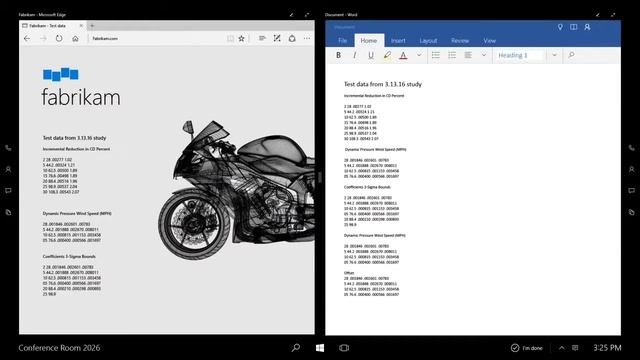Switch to the Home tab in Word
This screenshot has height=360, width=640.
pos(369,40)
